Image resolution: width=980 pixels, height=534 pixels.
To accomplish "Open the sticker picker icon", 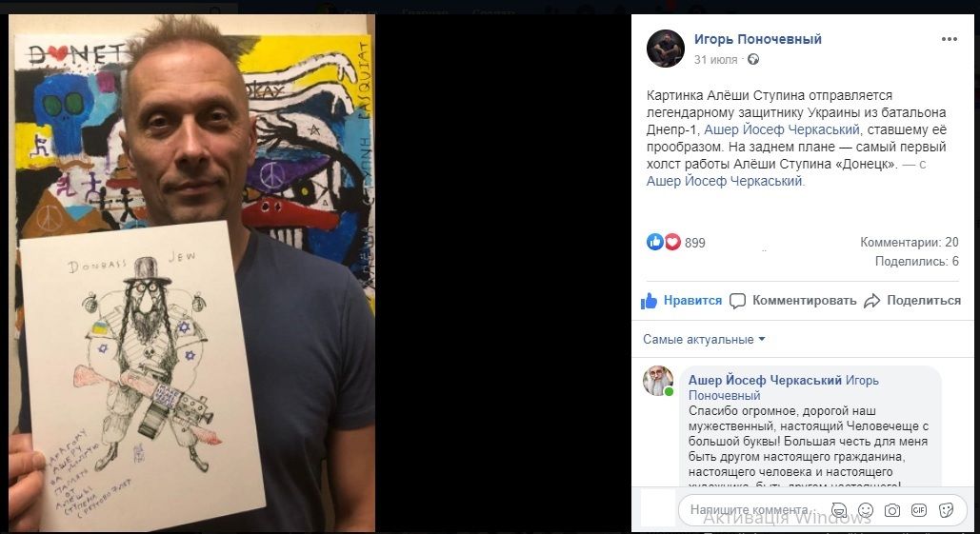I will tap(946, 509).
